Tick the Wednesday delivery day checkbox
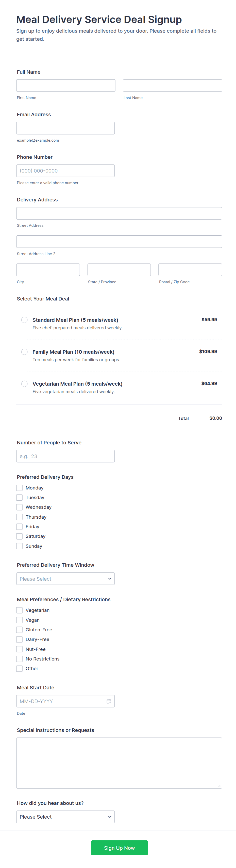 (x=20, y=507)
